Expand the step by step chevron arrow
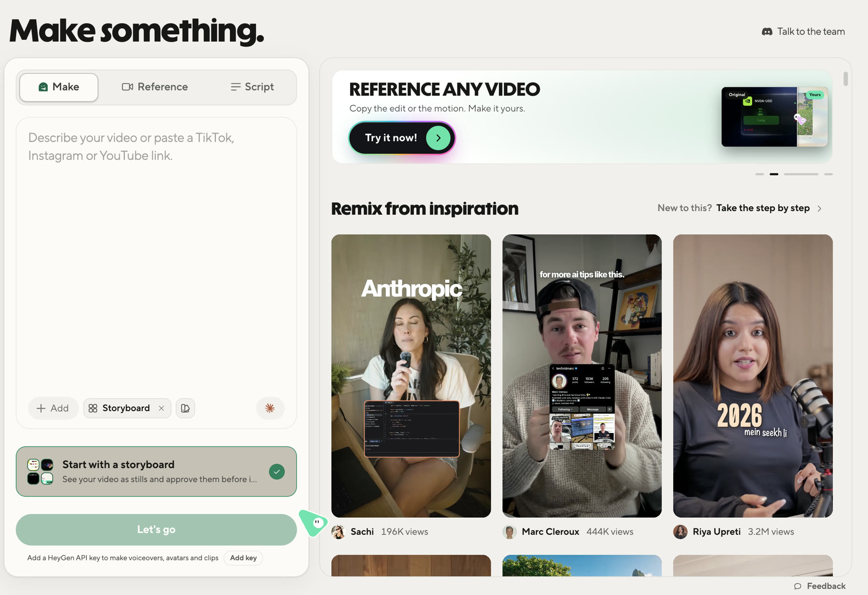 coord(819,208)
